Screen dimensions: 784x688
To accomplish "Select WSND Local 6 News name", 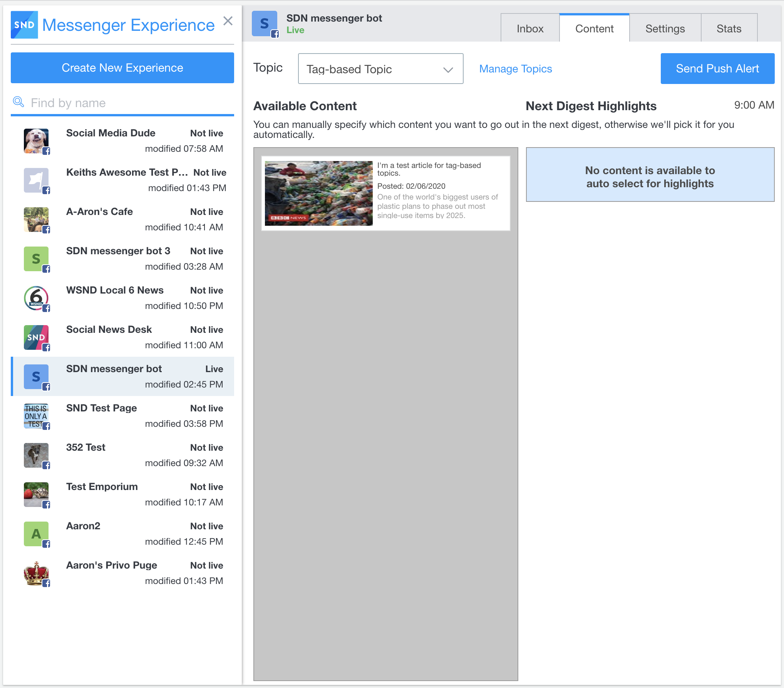I will click(115, 290).
